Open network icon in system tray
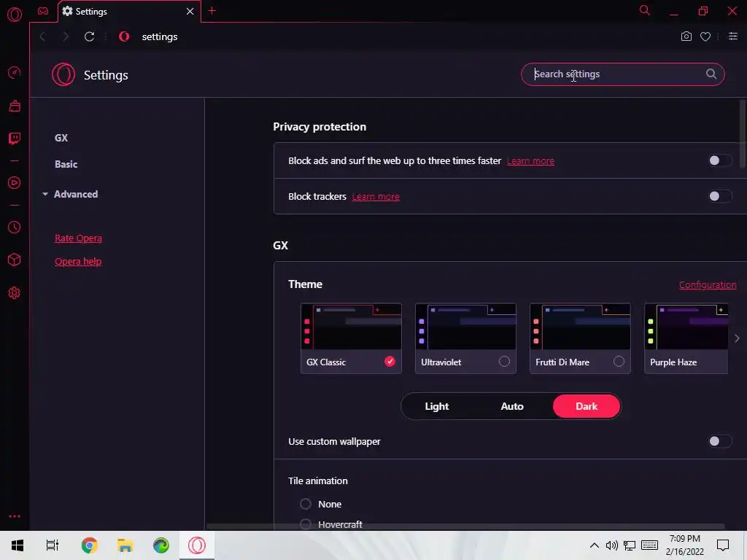 [x=630, y=545]
